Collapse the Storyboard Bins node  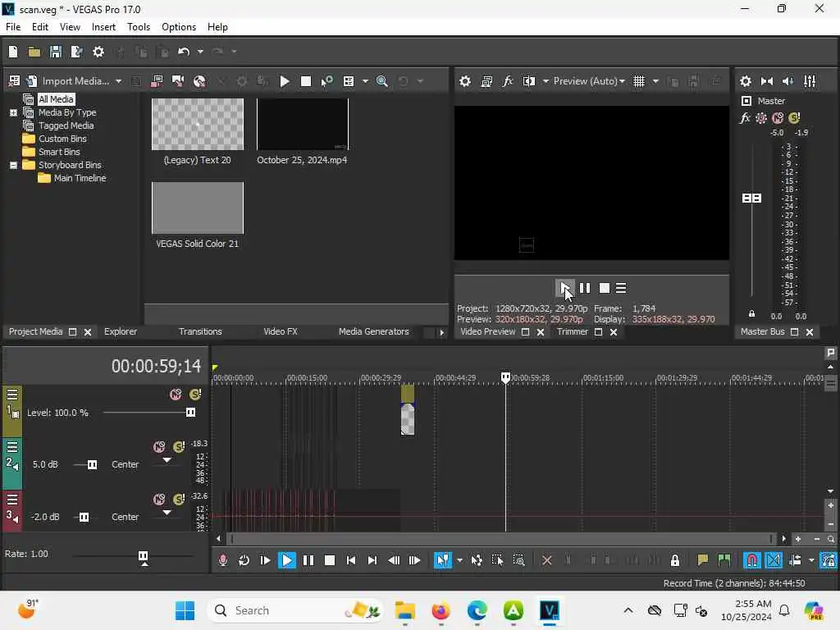(x=13, y=165)
